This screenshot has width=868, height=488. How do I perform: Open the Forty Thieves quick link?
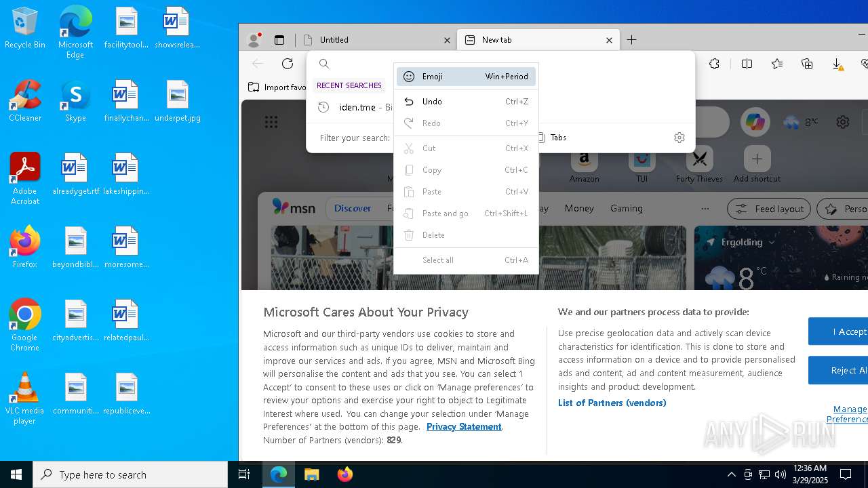pos(699,165)
